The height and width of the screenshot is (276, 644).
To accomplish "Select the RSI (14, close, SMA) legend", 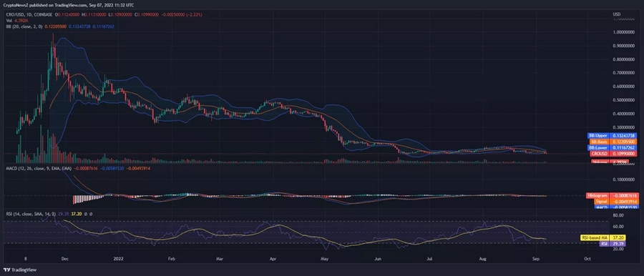I will [31, 214].
